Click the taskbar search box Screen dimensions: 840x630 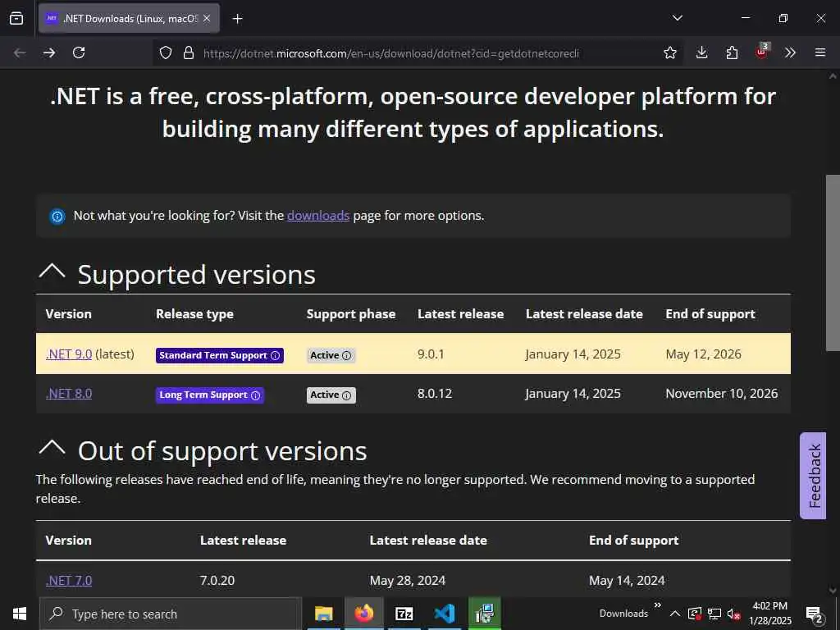(171, 614)
